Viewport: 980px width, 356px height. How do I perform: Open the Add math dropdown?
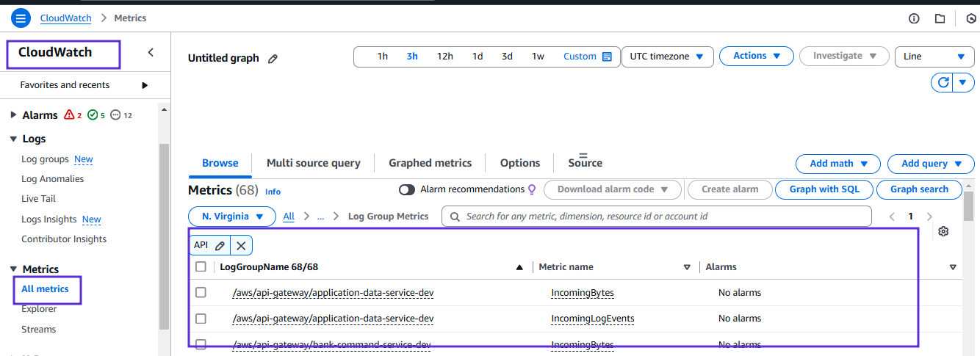[x=838, y=164]
